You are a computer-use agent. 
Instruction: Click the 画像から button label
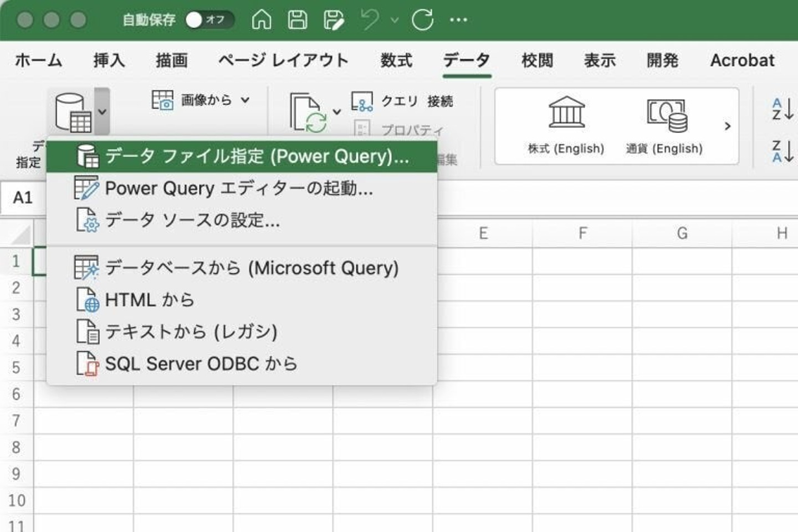(x=206, y=100)
